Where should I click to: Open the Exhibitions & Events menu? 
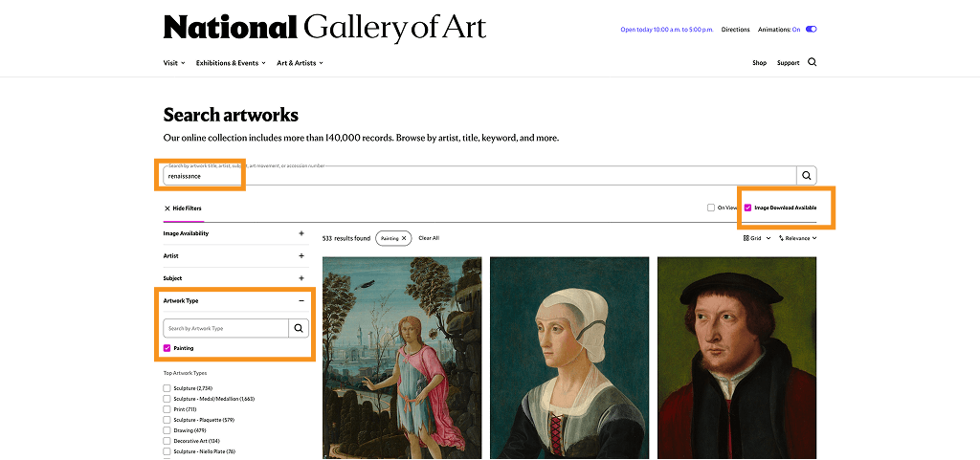click(231, 63)
